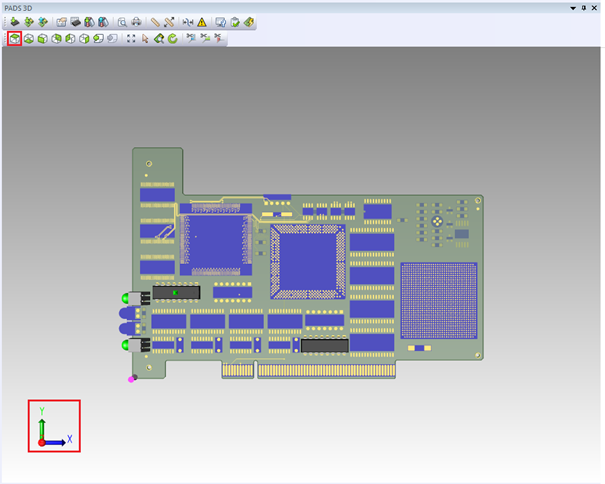Click the first chip with arrows icon
The width and height of the screenshot is (605, 484).
coord(89,22)
